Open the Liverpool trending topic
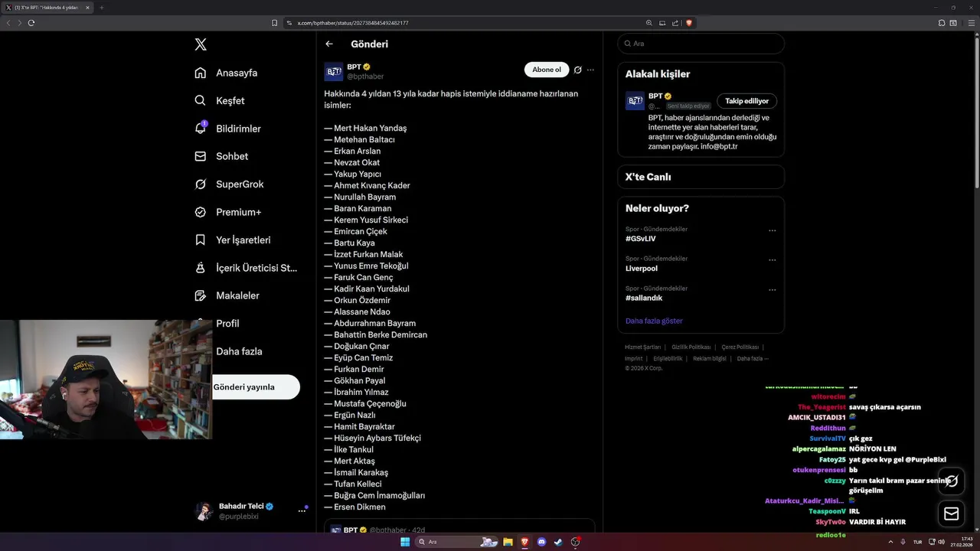 click(x=642, y=269)
